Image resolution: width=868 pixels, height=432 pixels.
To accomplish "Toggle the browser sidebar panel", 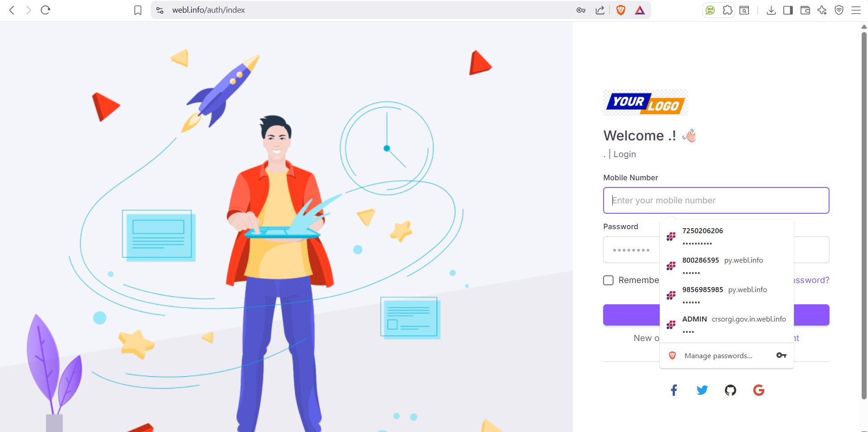I will pos(788,10).
